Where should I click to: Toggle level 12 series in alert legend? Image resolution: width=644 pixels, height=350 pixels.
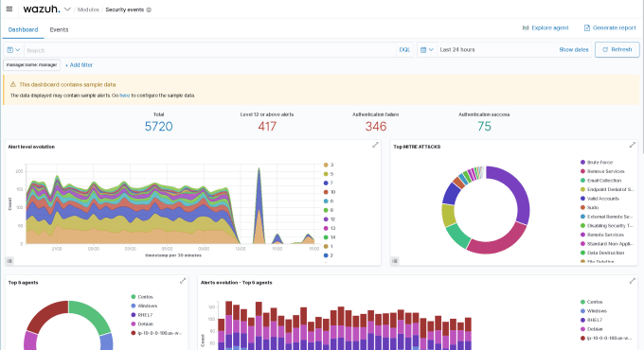(x=330, y=219)
